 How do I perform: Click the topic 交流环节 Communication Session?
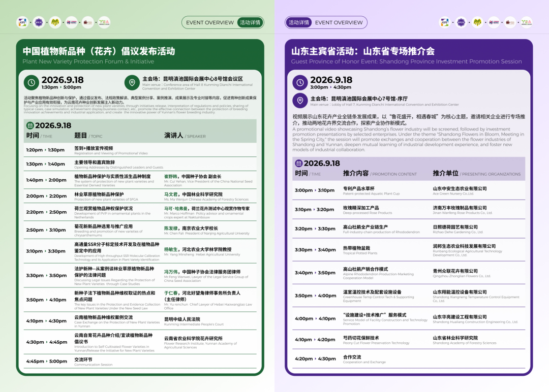93,362
